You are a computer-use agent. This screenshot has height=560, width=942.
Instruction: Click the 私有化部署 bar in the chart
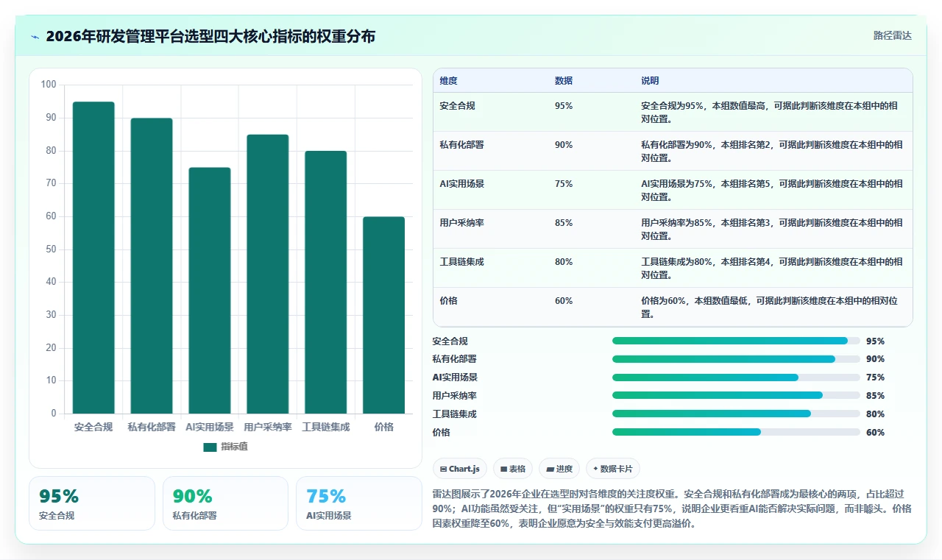tap(152, 266)
